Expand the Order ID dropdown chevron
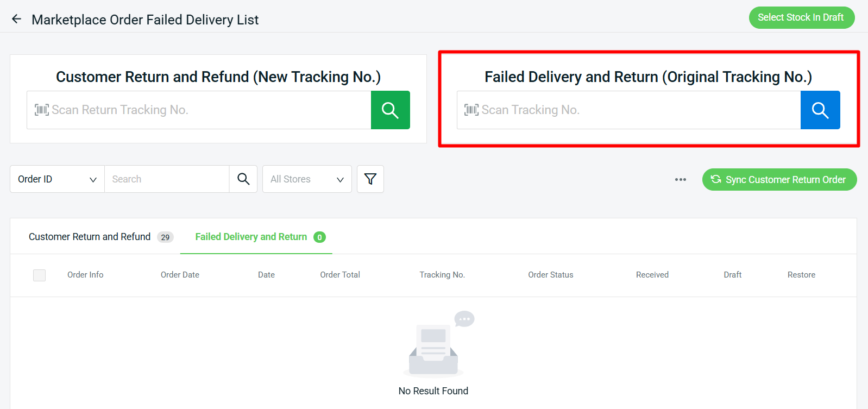The image size is (868, 409). (93, 179)
